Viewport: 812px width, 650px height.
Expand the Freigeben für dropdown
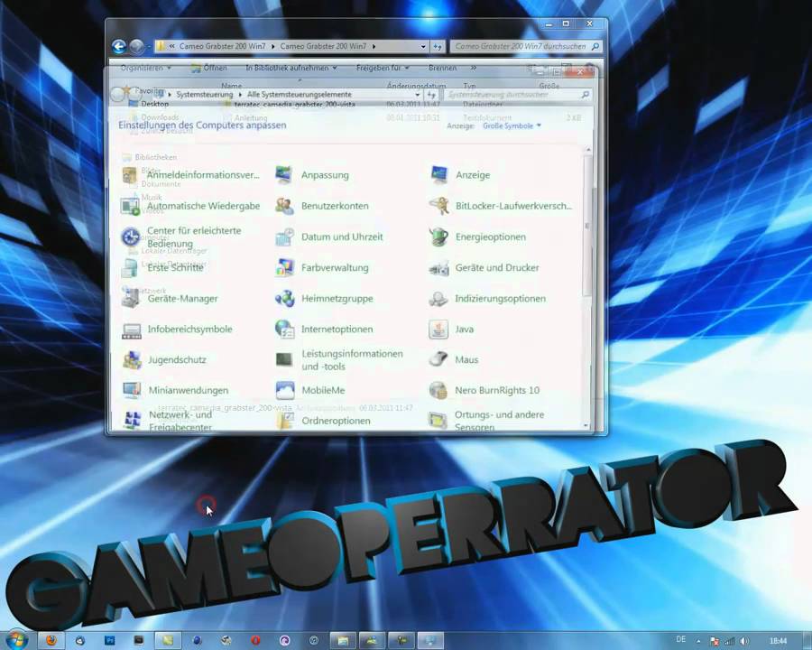point(383,68)
